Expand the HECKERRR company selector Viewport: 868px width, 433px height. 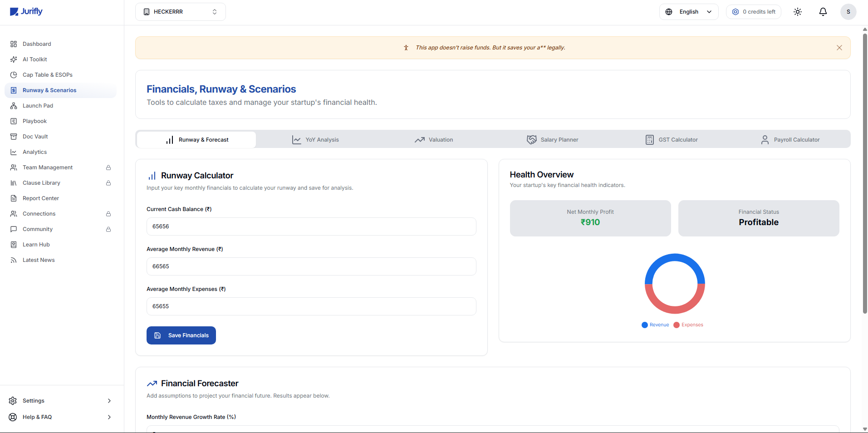tap(180, 12)
